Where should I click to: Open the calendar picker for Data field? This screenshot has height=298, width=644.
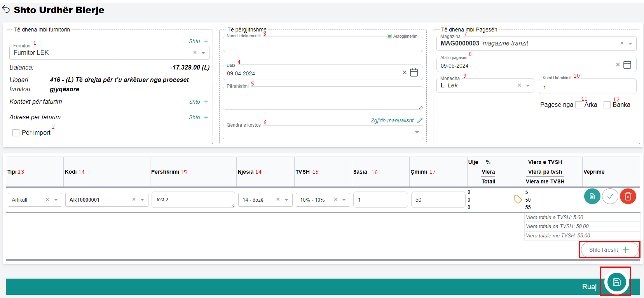pos(414,73)
